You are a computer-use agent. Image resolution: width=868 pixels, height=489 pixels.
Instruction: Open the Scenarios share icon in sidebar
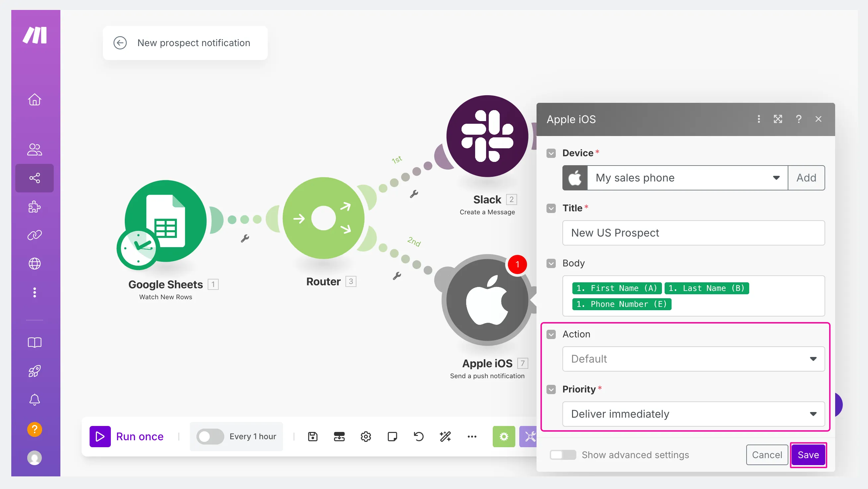click(x=35, y=178)
